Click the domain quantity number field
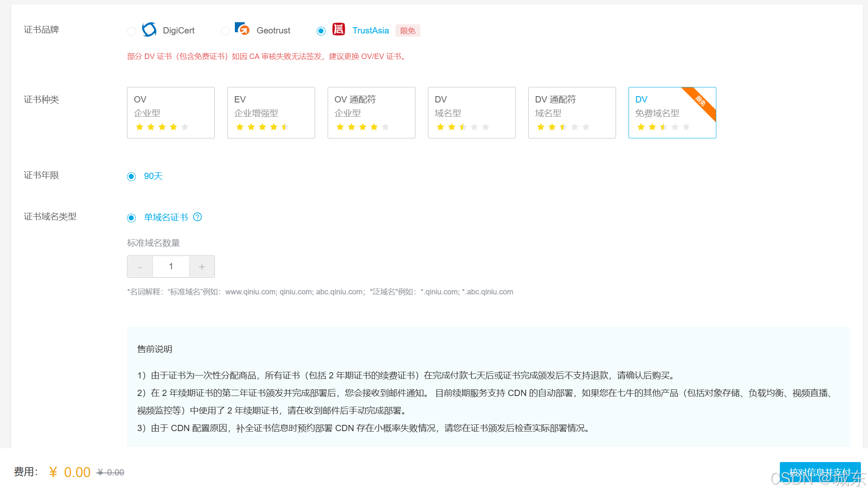This screenshot has height=493, width=868. pyautogui.click(x=171, y=267)
